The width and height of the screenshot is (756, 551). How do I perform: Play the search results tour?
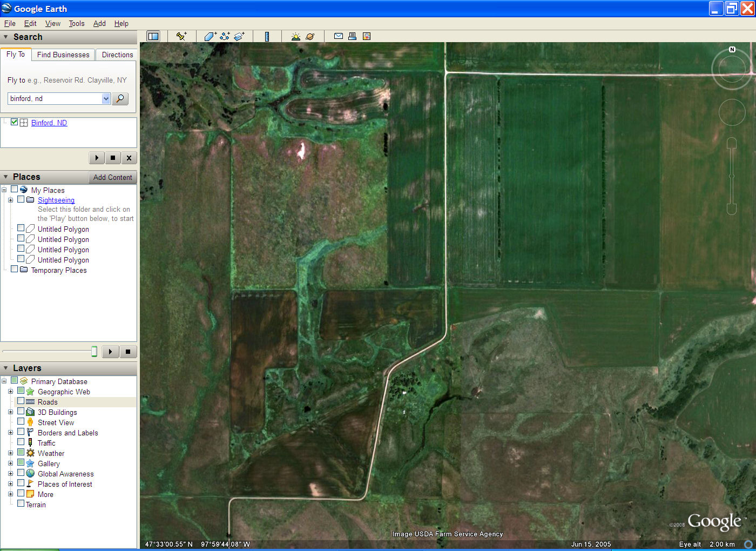pyautogui.click(x=97, y=158)
